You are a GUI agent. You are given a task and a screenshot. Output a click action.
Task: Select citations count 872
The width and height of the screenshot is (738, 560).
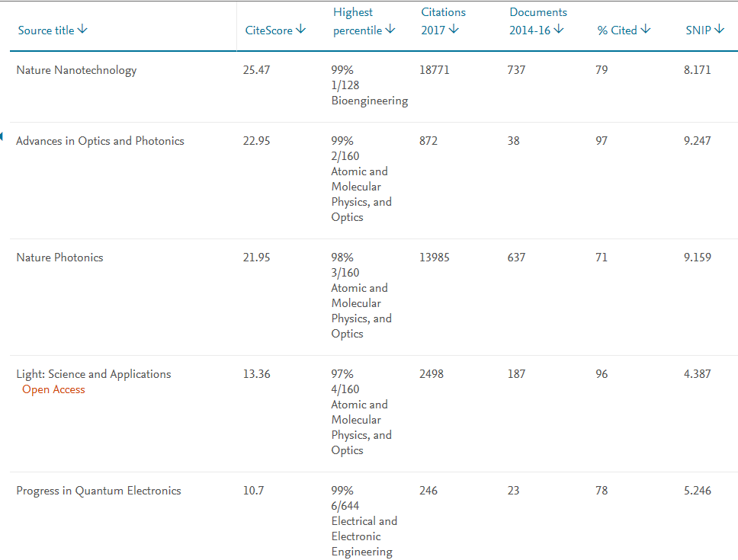tap(428, 141)
